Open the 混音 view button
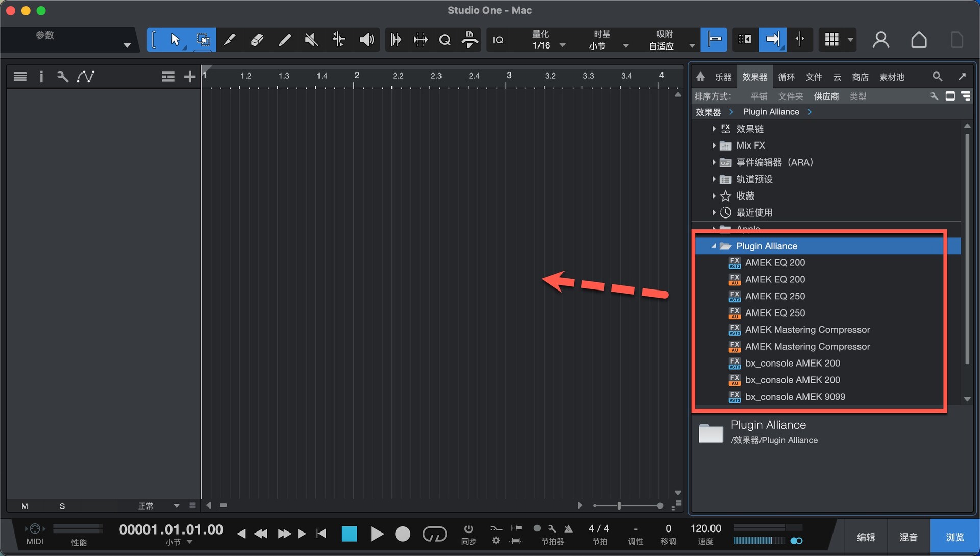Image resolution: width=980 pixels, height=556 pixels. (909, 537)
